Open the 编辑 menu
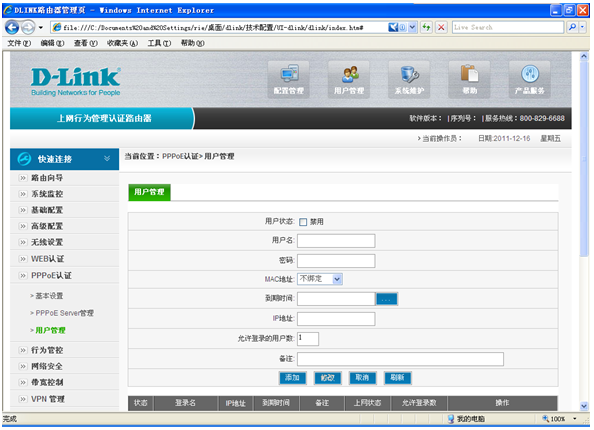This screenshot has width=594, height=430. pos(52,43)
